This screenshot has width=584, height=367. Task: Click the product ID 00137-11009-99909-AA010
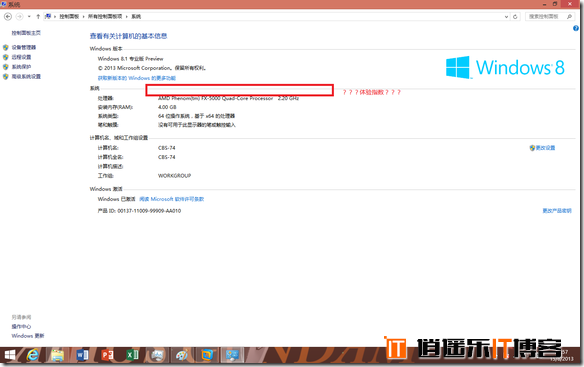149,211
